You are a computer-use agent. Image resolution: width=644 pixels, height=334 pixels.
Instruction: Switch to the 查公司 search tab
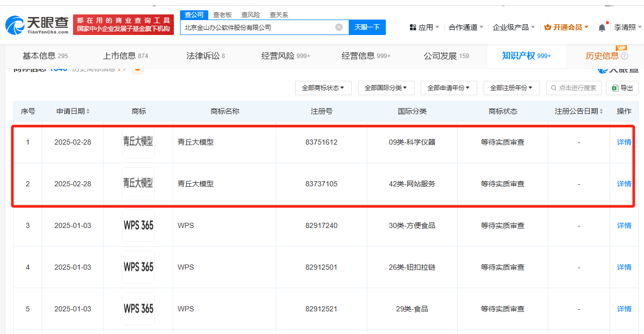[194, 14]
